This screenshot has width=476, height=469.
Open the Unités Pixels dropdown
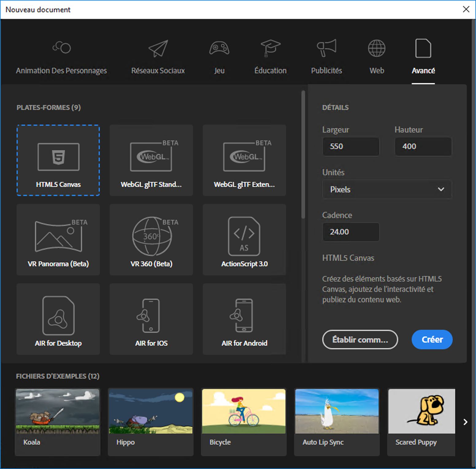[x=387, y=189]
